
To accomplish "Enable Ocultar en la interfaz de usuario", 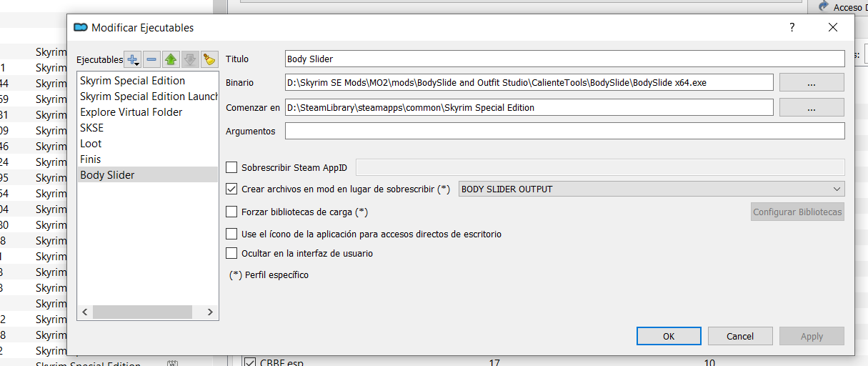I will tap(231, 253).
